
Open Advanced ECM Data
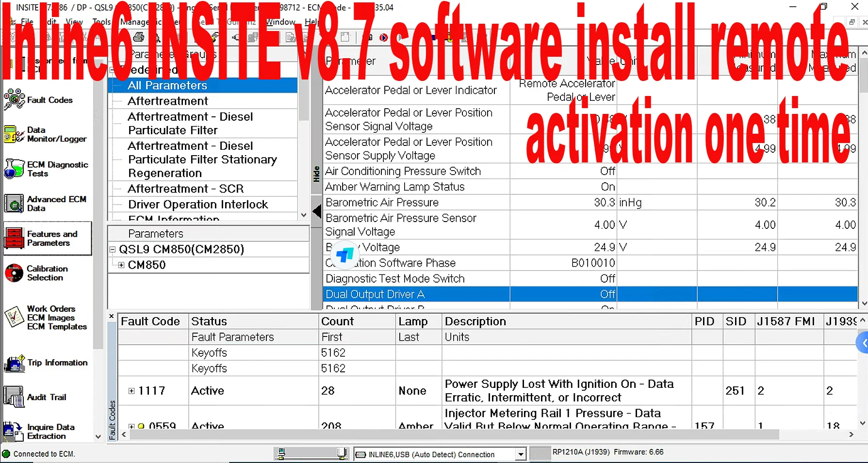[x=45, y=204]
